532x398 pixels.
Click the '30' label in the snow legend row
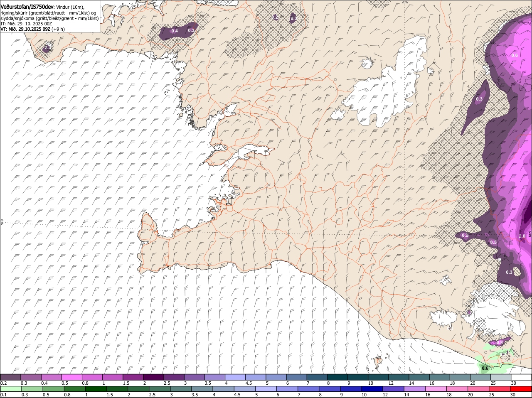(514, 383)
